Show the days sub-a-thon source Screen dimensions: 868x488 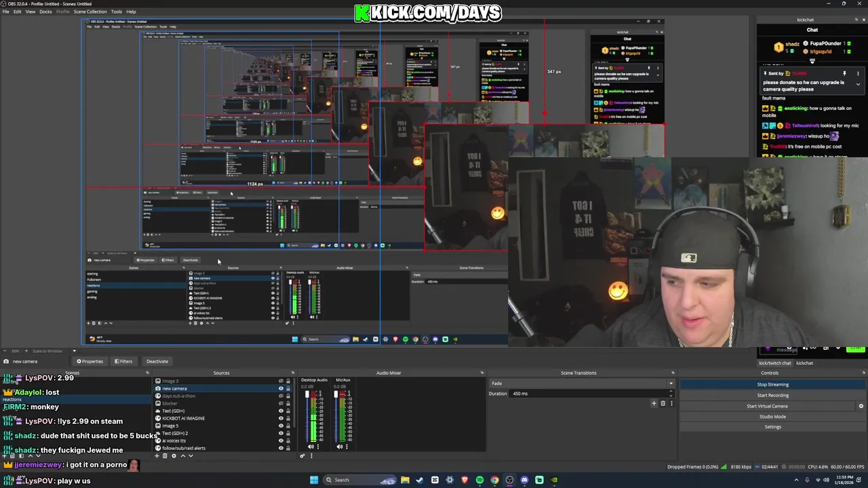281,396
